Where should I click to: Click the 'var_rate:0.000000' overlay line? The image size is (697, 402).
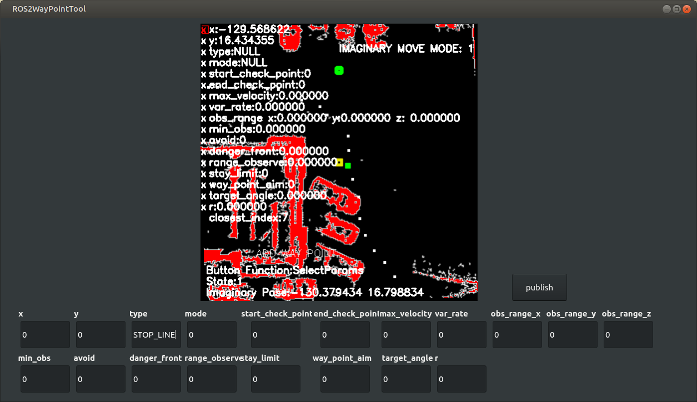(256, 107)
